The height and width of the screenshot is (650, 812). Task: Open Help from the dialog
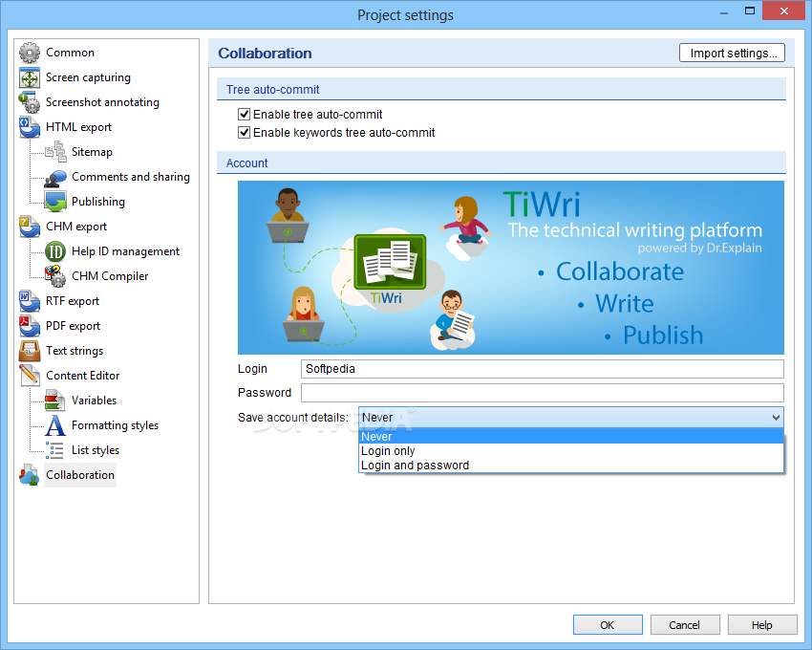coord(761,625)
